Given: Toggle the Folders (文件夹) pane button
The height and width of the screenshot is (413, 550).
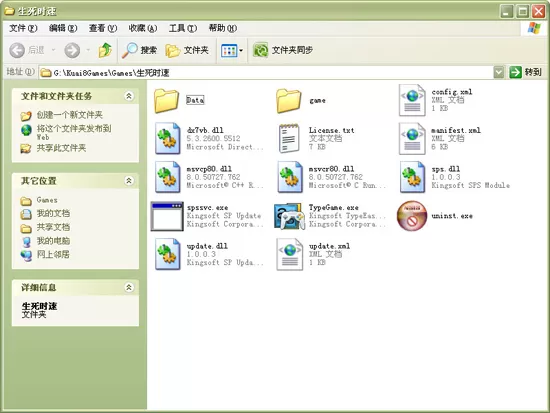Looking at the screenshot, I should 187,50.
